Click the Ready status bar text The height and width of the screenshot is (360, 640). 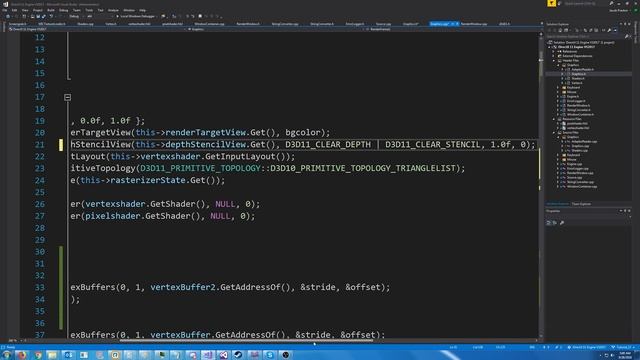11,347
